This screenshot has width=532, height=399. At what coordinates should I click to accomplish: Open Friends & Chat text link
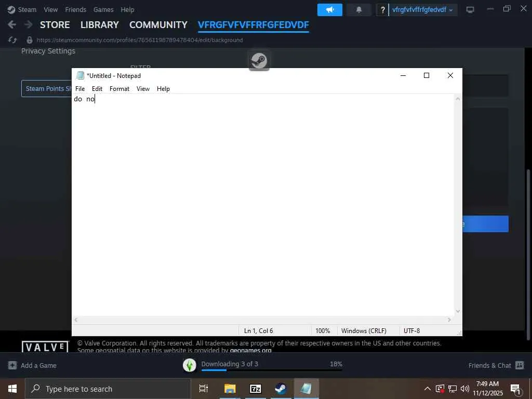(489, 365)
